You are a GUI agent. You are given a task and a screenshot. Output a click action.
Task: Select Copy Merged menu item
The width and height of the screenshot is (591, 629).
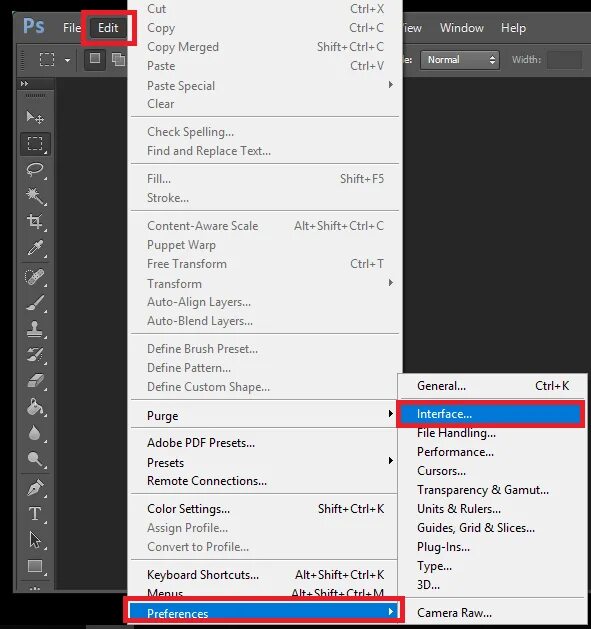265,47
